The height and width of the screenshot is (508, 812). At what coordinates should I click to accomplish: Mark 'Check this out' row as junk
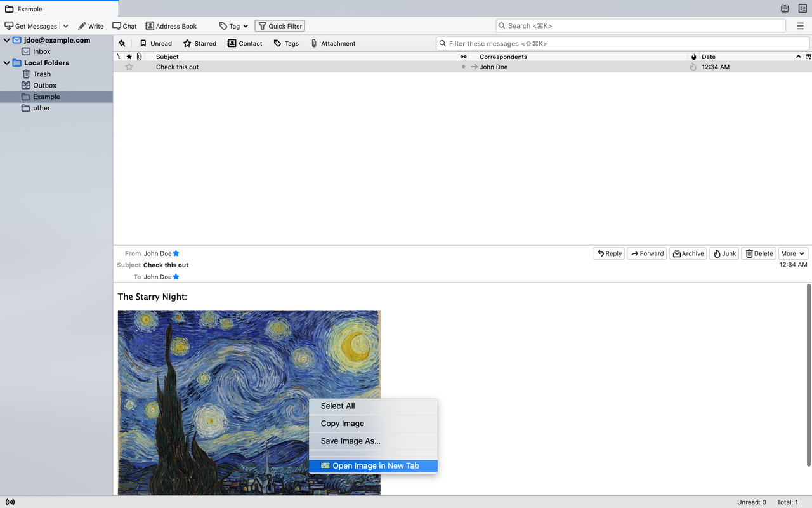coord(693,67)
